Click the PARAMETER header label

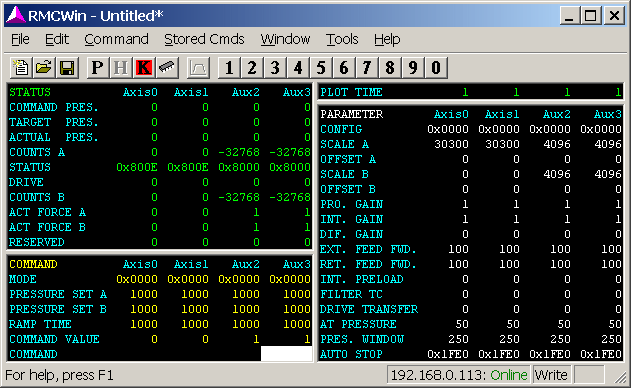pos(352,114)
